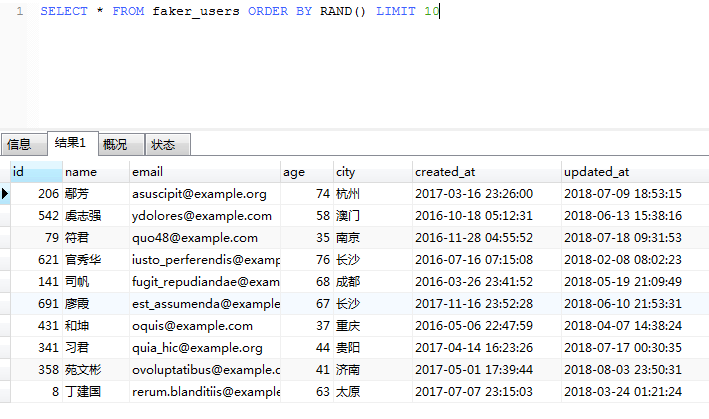Select city cell 杭州
The image size is (709, 419).
(373, 194)
